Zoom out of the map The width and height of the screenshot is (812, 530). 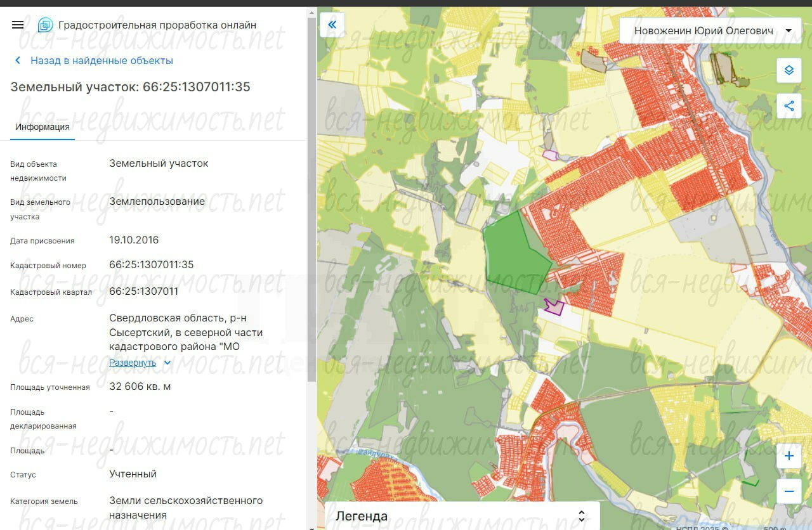(789, 491)
